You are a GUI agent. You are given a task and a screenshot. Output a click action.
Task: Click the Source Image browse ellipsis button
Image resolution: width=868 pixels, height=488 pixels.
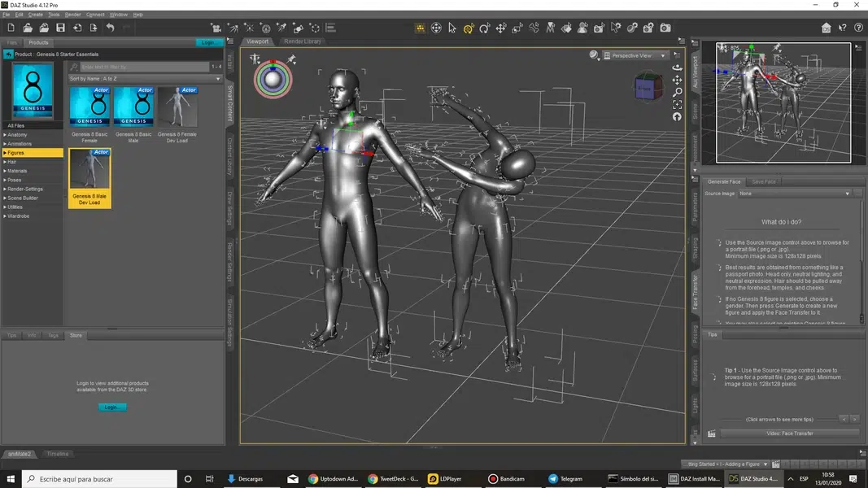point(858,194)
